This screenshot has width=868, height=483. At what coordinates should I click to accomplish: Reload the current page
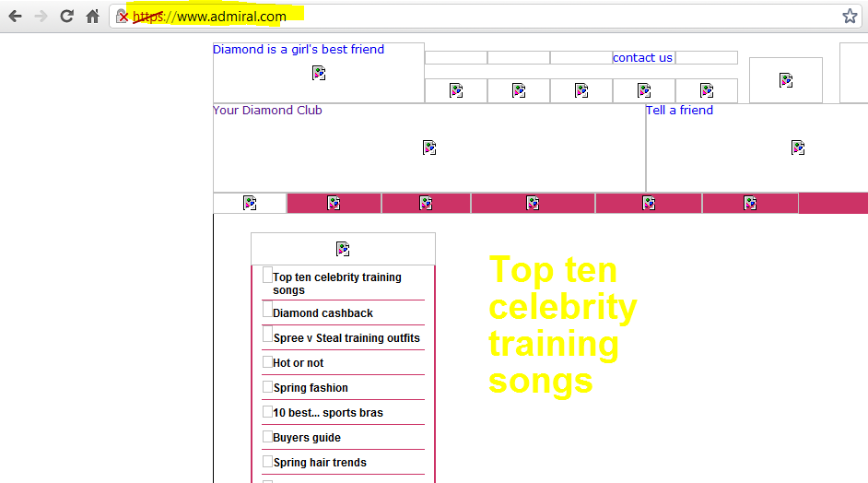pyautogui.click(x=66, y=17)
